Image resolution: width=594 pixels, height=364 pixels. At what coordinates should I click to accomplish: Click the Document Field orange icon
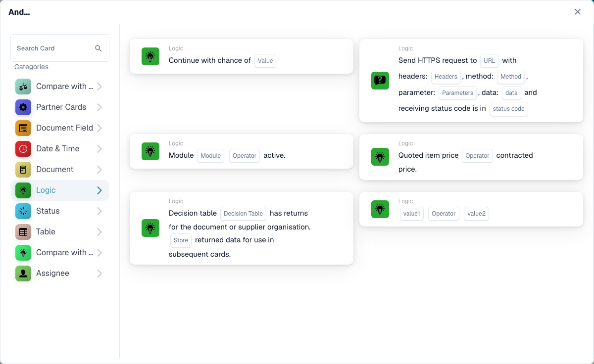tap(23, 128)
